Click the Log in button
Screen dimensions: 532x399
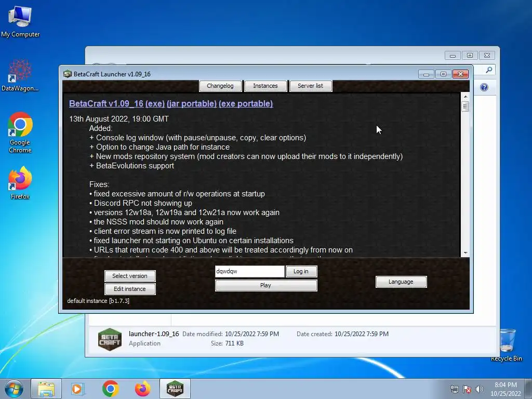click(301, 271)
